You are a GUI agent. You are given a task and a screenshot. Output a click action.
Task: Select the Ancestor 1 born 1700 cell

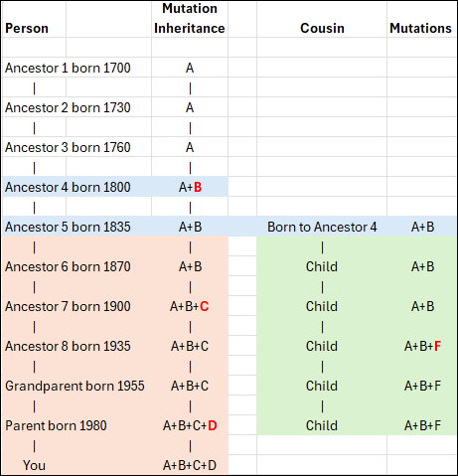click(76, 68)
